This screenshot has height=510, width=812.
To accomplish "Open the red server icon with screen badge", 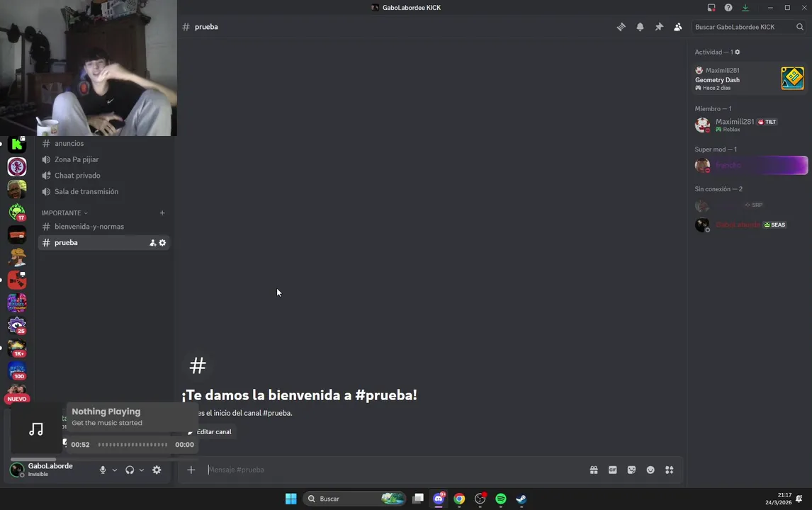I will pyautogui.click(x=17, y=280).
